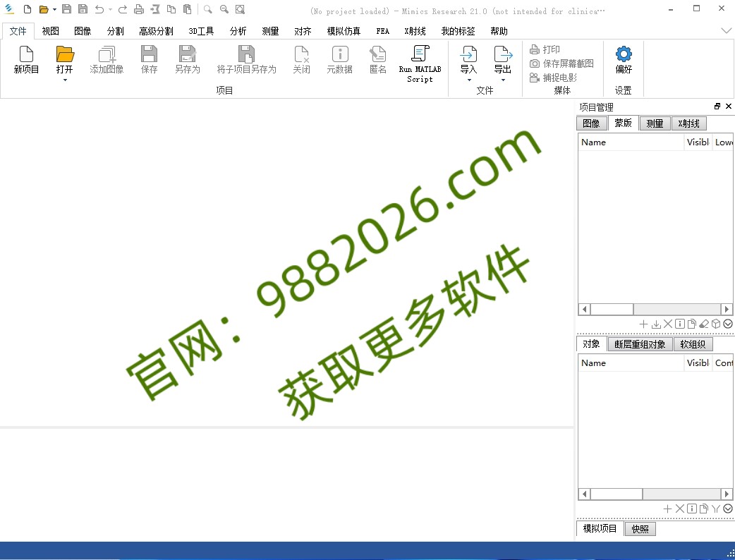Screen dimensions: 735x560
Task: Click the Visible column header in objects list
Action: [698, 363]
